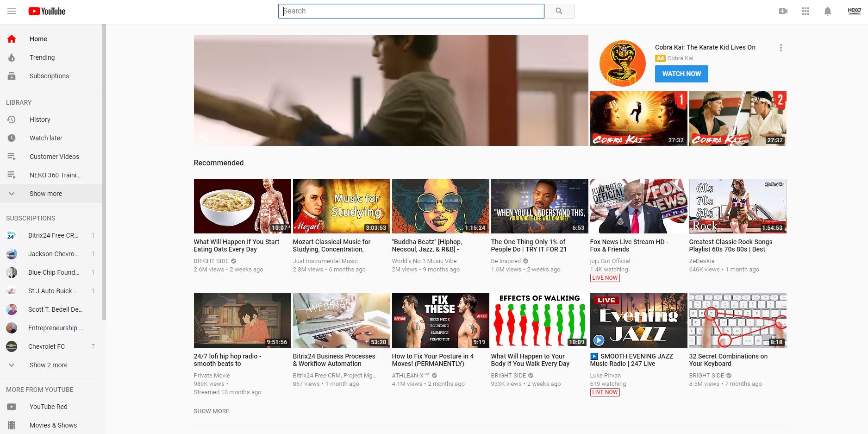Open the World's No.1 Music Vibe channel
The height and width of the screenshot is (434, 868).
pos(424,261)
